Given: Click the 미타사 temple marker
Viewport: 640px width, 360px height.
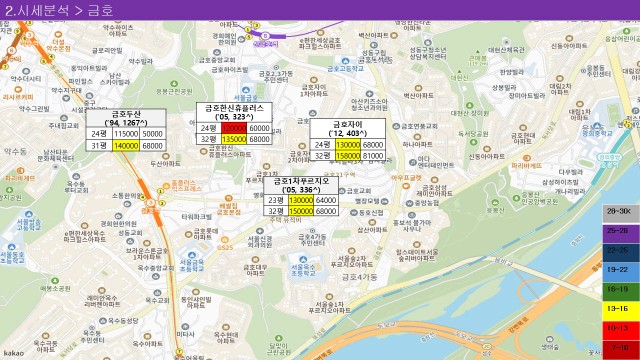Looking at the screenshot, I should point(185,327).
